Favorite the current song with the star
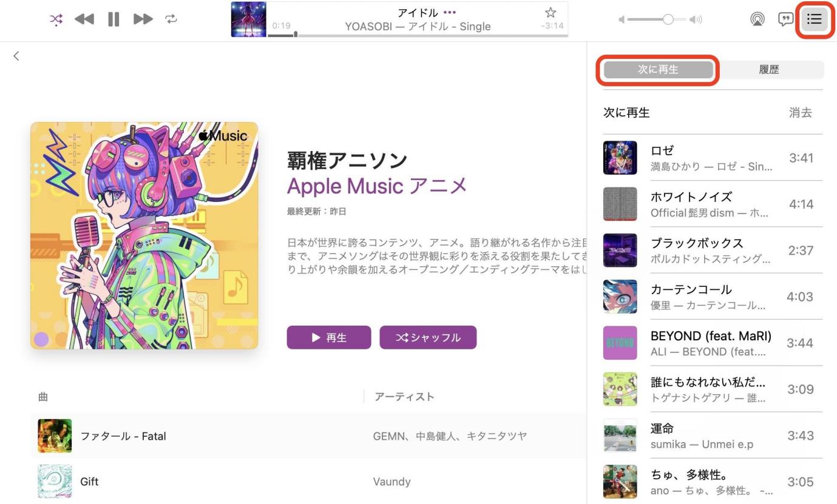The image size is (837, 504). 551,12
